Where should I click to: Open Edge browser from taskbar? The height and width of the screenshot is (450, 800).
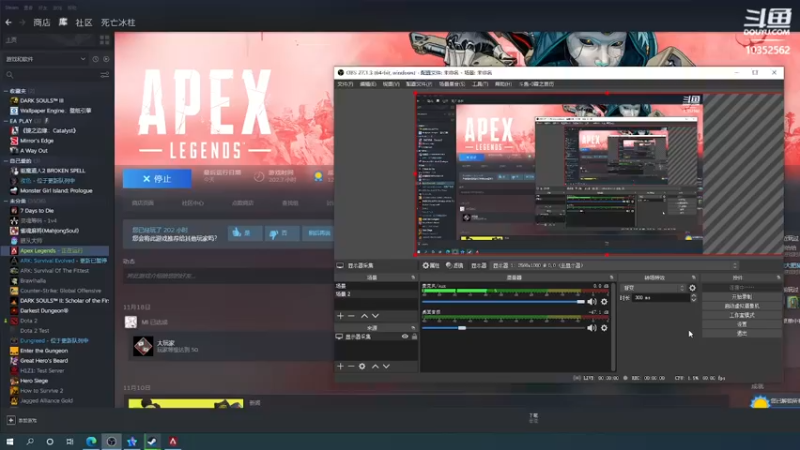pos(91,441)
